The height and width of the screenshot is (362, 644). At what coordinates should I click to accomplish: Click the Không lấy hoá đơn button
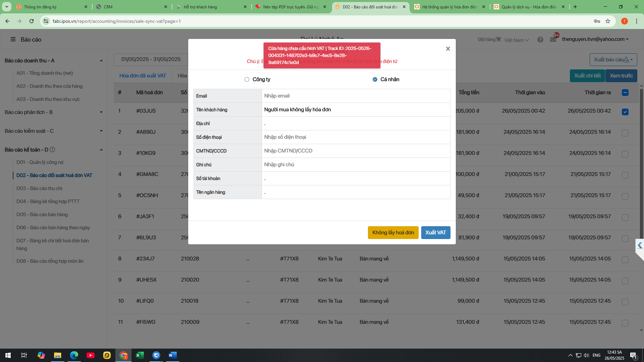393,233
